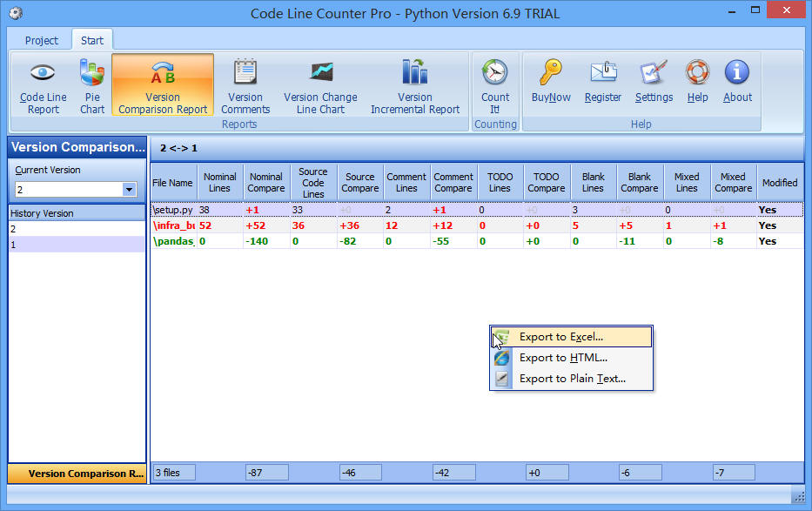
Task: Open the Version Comments report
Action: [245, 86]
